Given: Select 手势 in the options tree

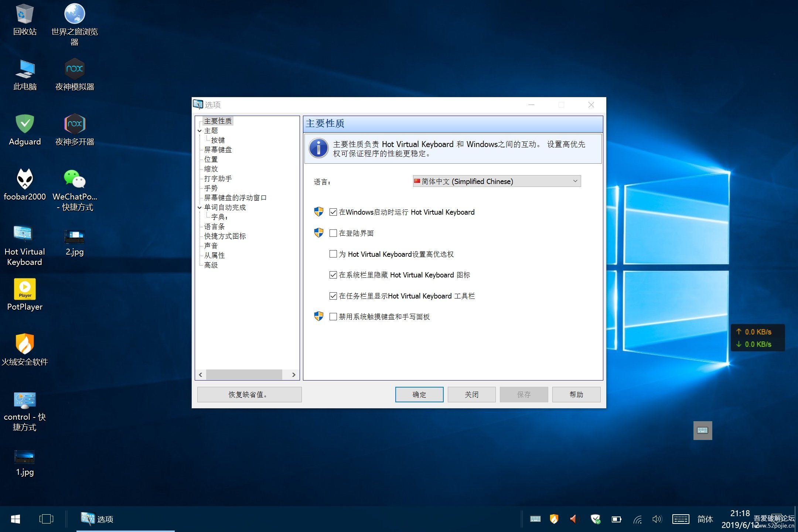Looking at the screenshot, I should point(211,188).
